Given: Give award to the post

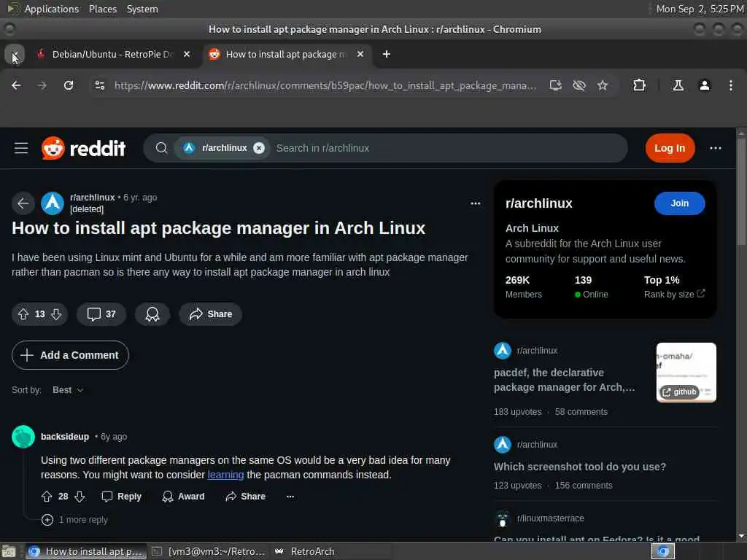Looking at the screenshot, I should coord(152,314).
